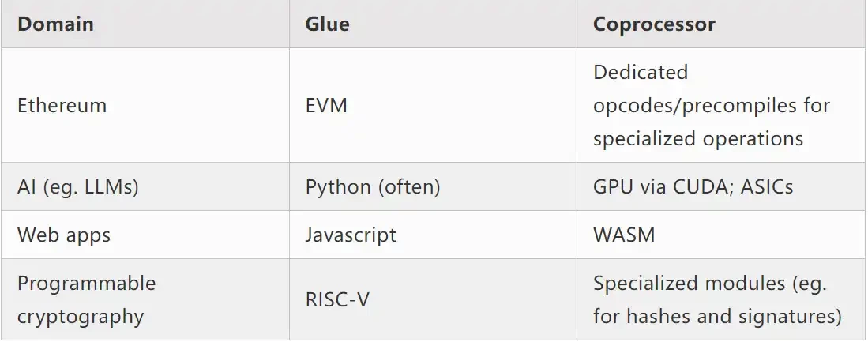Click the word "Dedicated" in the Coprocessor column
The height and width of the screenshot is (342, 868).
(641, 72)
